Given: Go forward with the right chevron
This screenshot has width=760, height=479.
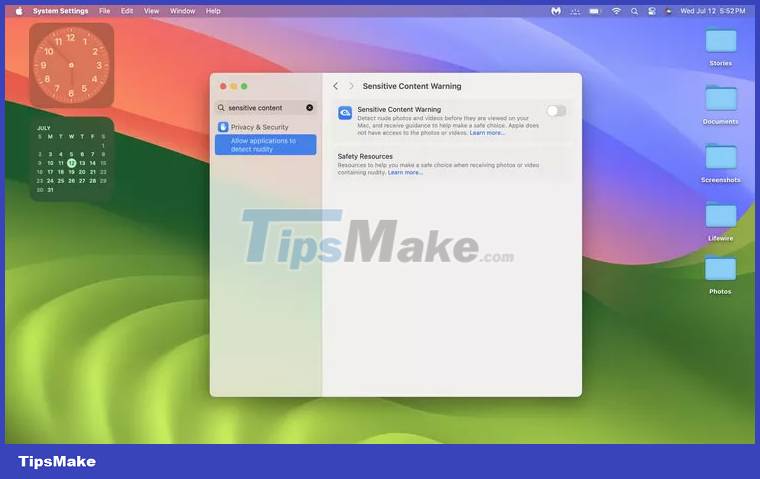Looking at the screenshot, I should coord(351,86).
